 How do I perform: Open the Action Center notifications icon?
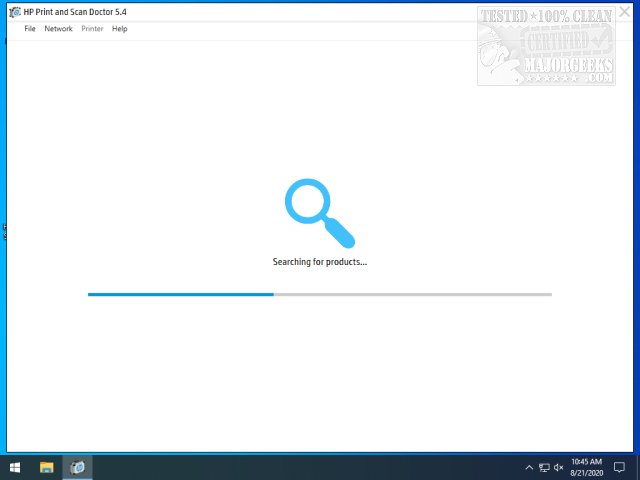coord(620,467)
